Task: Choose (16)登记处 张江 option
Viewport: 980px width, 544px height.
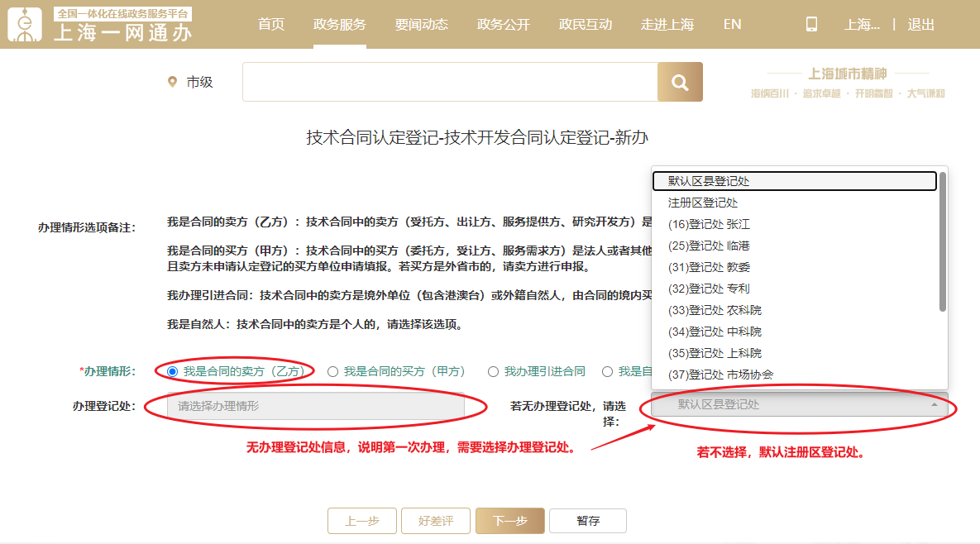Action: 709,224
